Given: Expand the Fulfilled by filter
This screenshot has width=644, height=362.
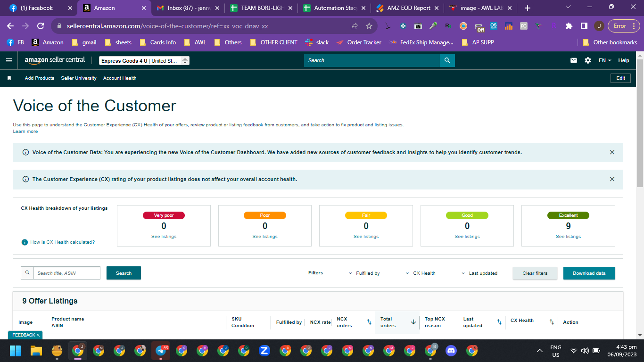Looking at the screenshot, I should coord(364,273).
